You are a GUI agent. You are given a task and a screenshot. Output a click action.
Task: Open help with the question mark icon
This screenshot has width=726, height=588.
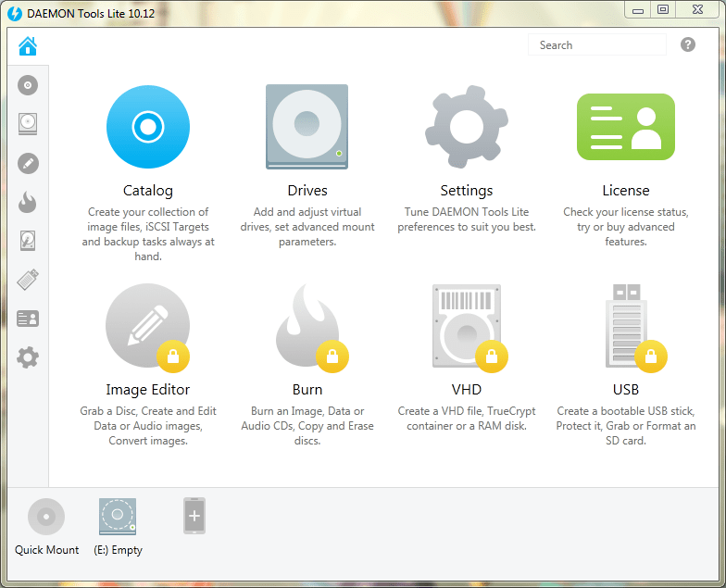(687, 44)
